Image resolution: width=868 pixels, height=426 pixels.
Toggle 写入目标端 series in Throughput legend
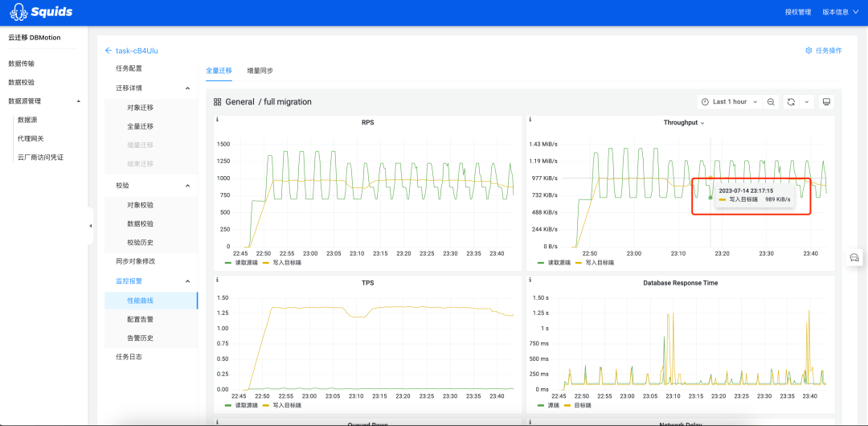pyautogui.click(x=598, y=262)
